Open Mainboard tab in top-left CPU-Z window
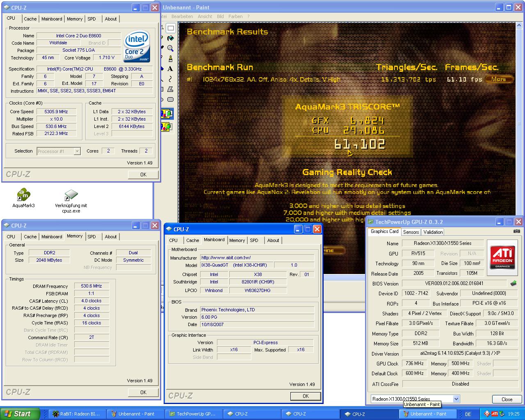 tap(52, 19)
